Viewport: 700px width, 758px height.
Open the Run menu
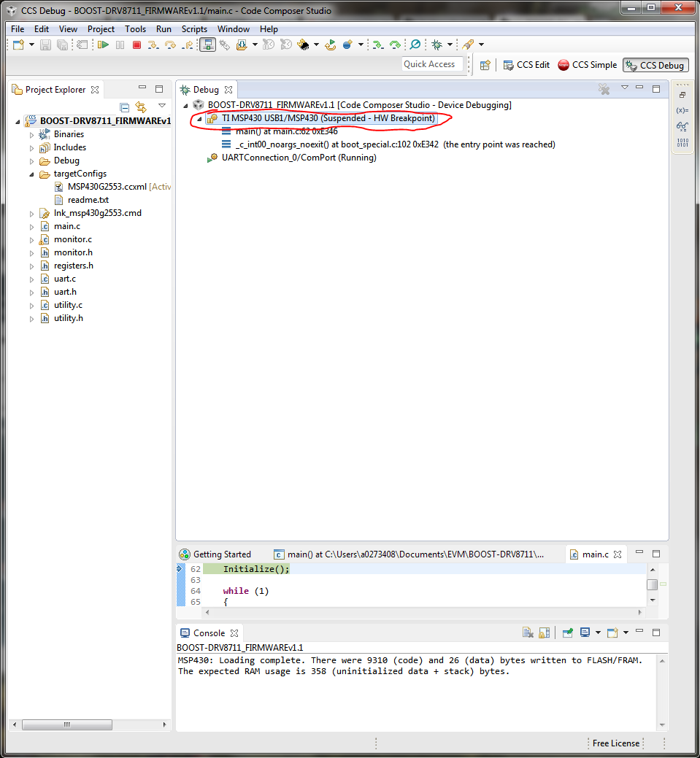point(164,29)
